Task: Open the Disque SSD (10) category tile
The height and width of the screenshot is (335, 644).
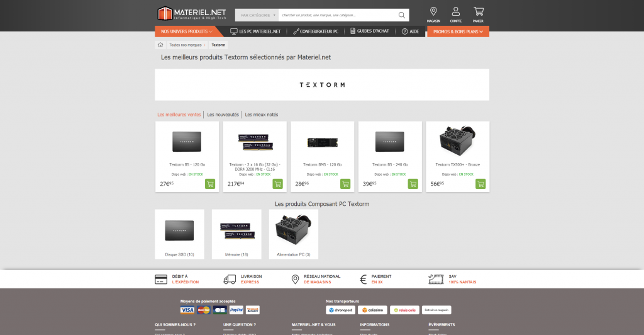Action: [179, 234]
